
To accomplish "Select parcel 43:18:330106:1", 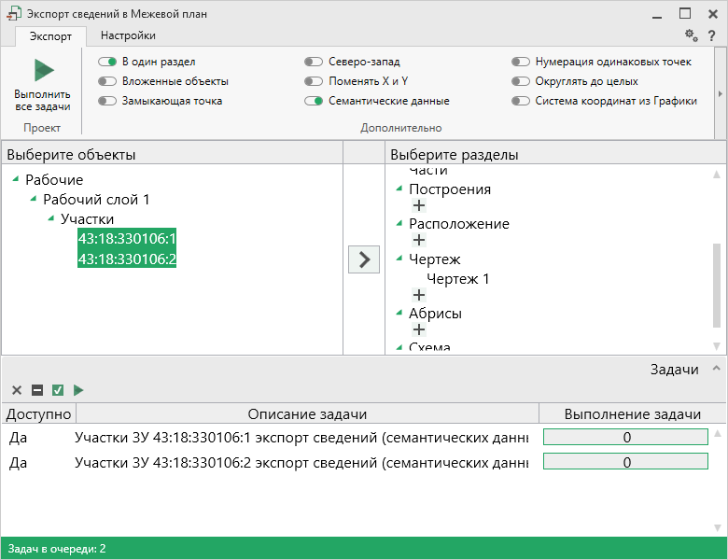I will click(x=127, y=238).
